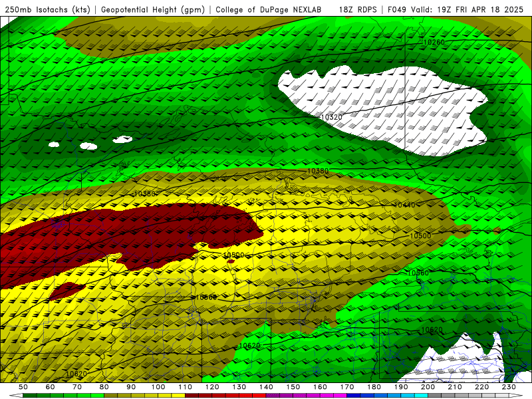Click the 200 value on the color scale
Screen dimensions: 532x399
[428, 387]
